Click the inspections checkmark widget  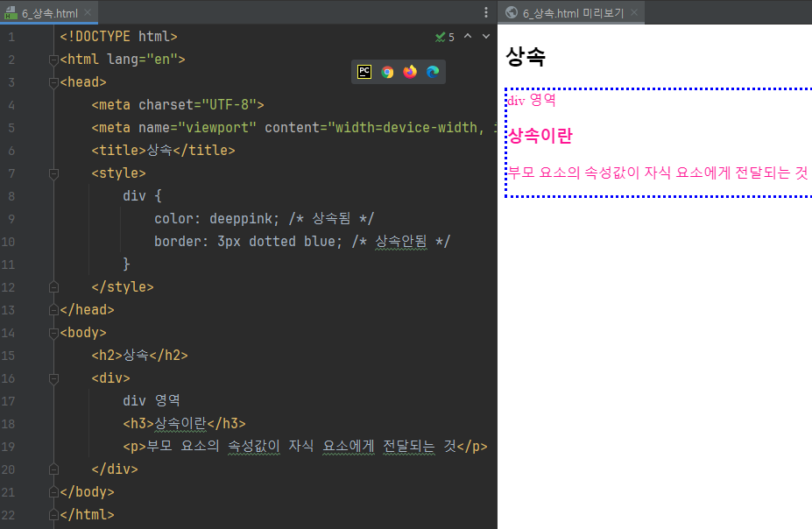coord(445,37)
